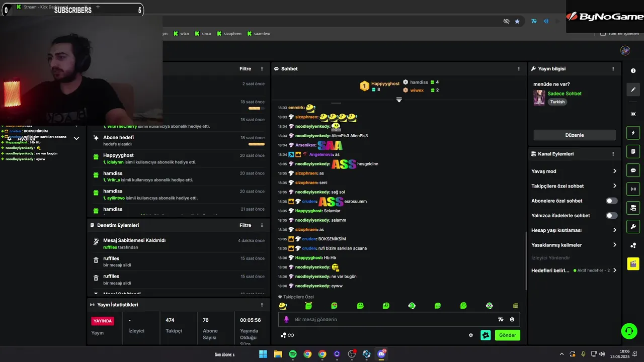This screenshot has height=362, width=644.
Task: Click the stream category thumbnail image
Action: 539,98
